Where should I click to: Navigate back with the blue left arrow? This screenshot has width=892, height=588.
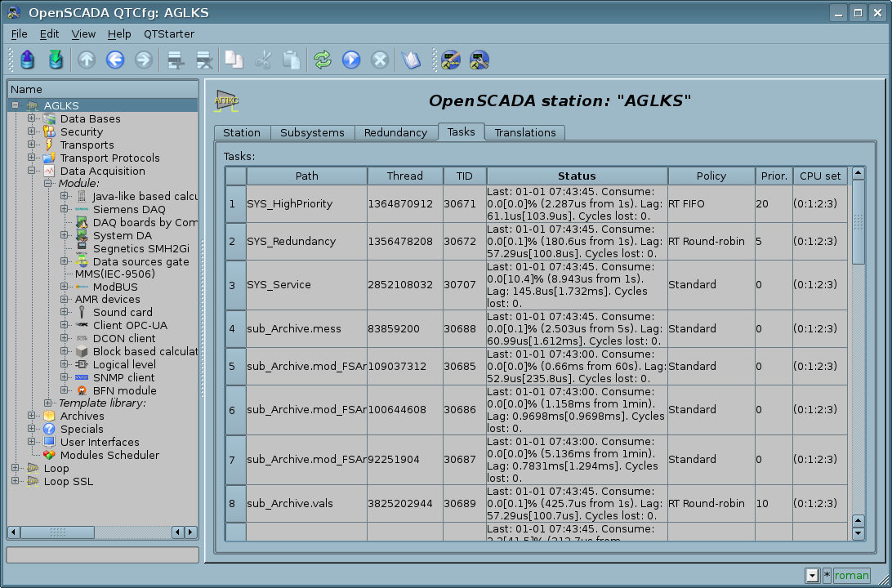coord(115,59)
